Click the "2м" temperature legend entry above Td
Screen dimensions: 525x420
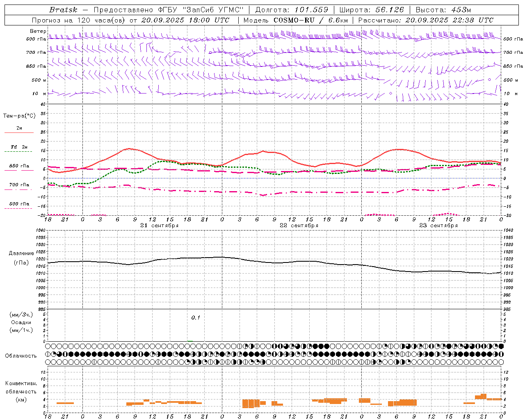pyautogui.click(x=19, y=128)
